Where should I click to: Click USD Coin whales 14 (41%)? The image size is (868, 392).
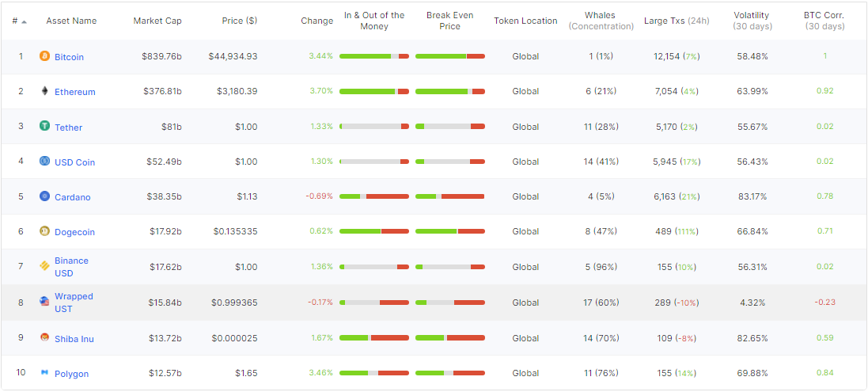pos(601,162)
